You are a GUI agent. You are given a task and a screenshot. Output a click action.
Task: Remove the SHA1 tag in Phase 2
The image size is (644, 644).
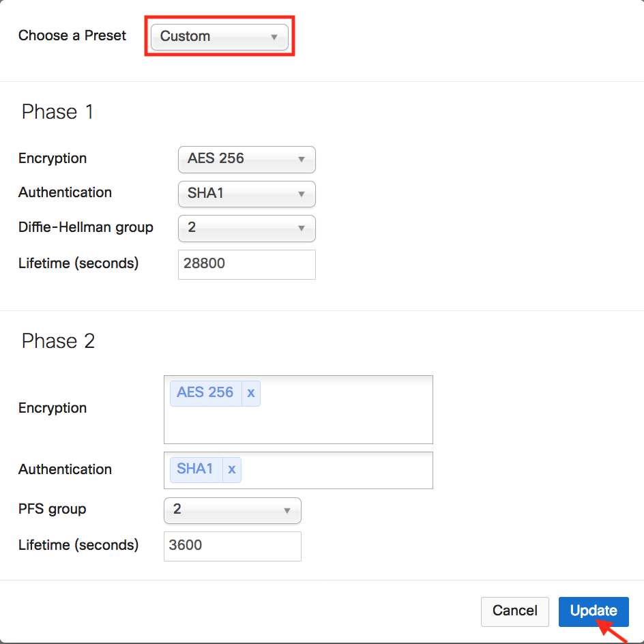[x=232, y=469]
